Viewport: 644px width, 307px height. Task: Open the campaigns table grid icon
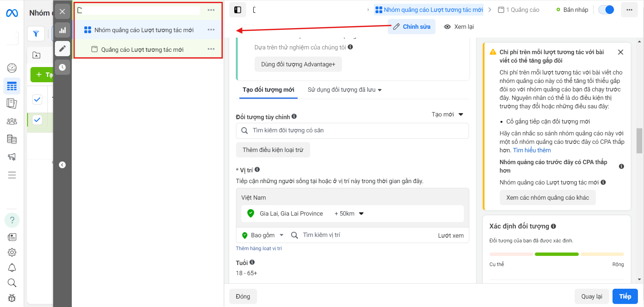tap(12, 86)
